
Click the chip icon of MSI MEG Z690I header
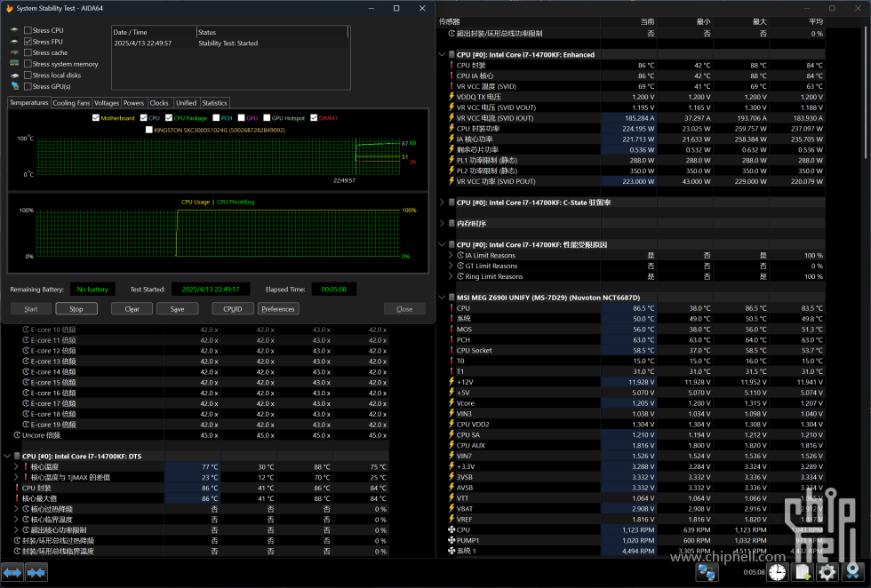pos(452,298)
